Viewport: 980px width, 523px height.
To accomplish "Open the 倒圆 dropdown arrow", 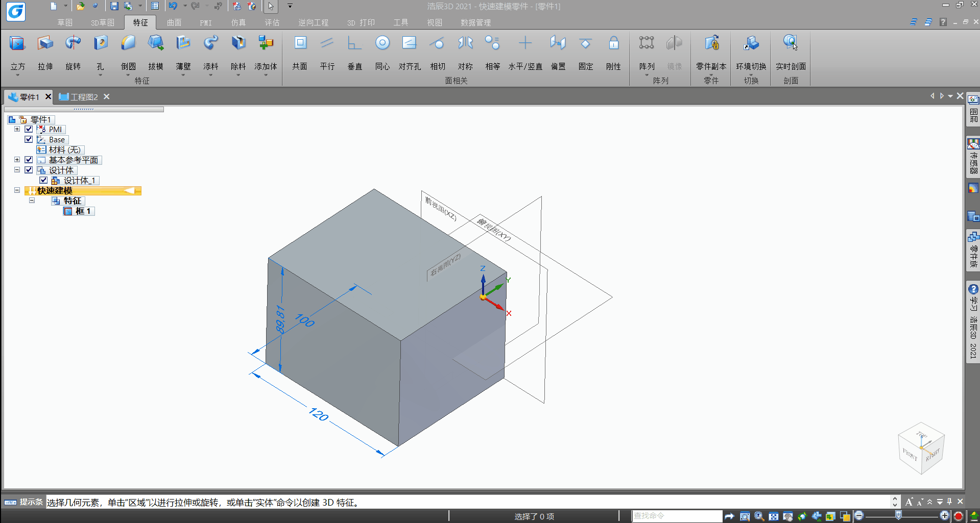I will click(128, 76).
